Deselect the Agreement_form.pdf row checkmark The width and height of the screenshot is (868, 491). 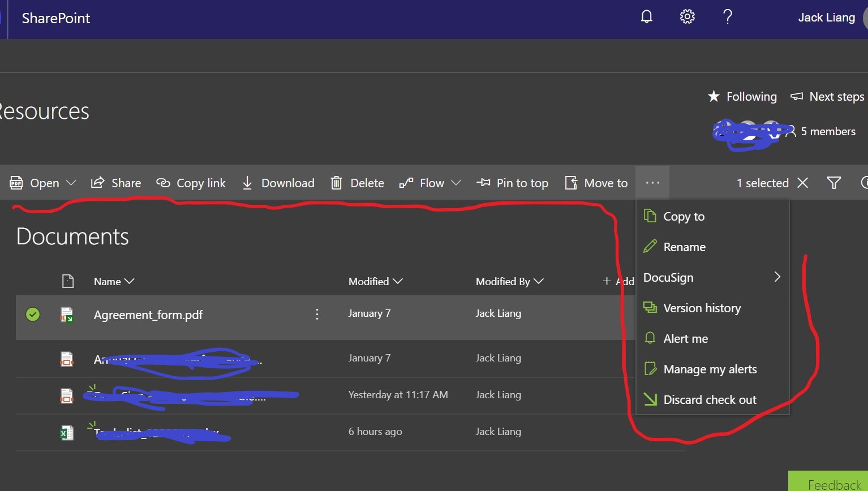(33, 314)
